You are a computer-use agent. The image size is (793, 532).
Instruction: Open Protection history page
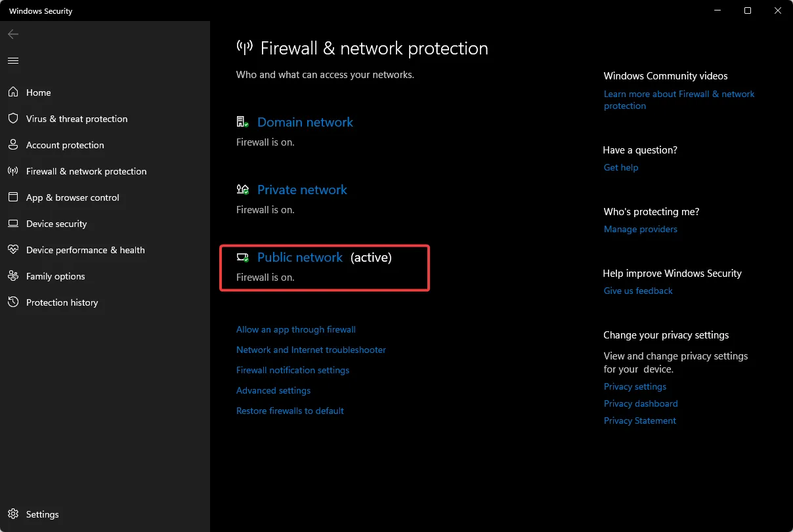[x=62, y=302]
